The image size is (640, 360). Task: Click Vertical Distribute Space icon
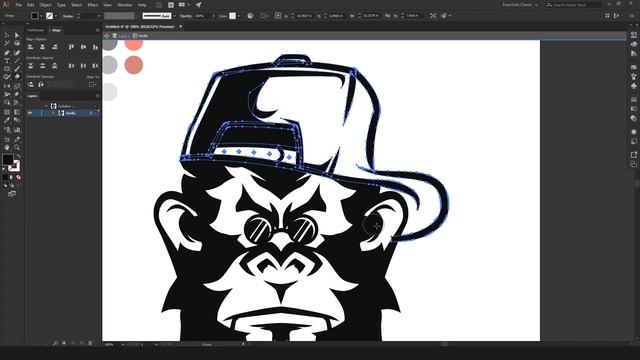[31, 84]
